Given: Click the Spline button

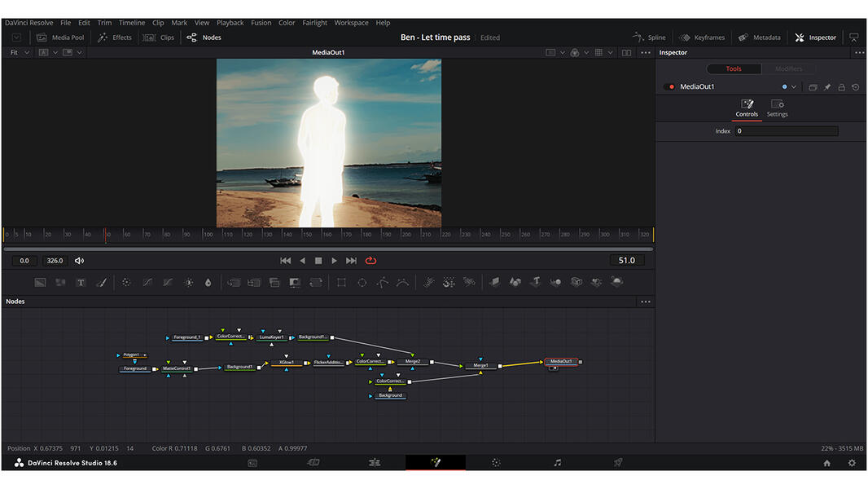Looking at the screenshot, I should tap(649, 37).
